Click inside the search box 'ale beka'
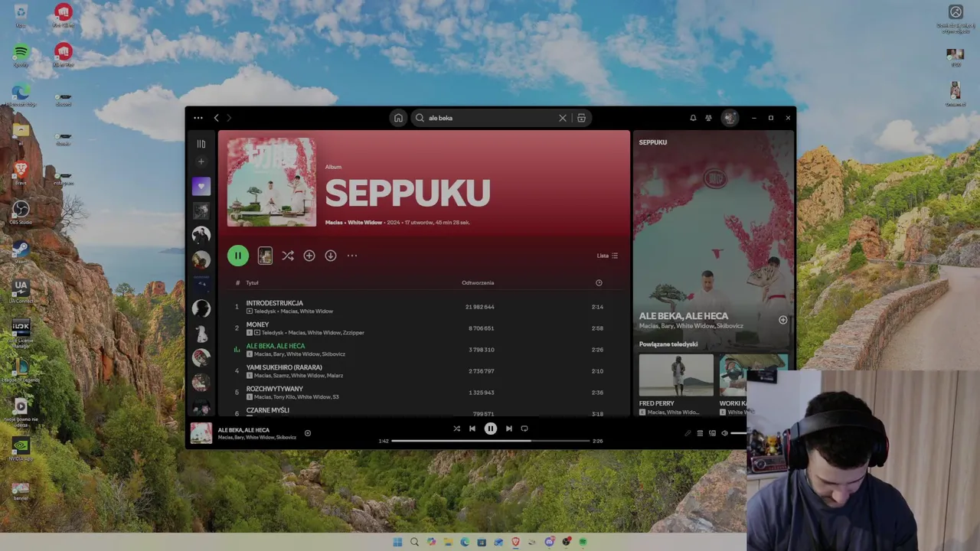Screen dimensions: 980x551 [490, 118]
